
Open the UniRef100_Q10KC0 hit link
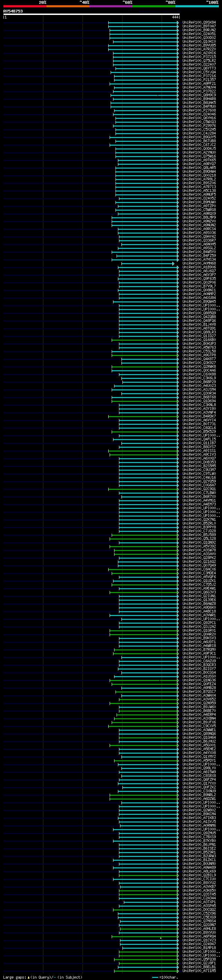(x=199, y=41)
